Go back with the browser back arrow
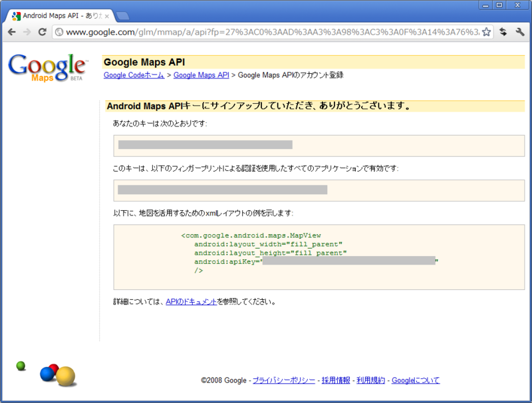The height and width of the screenshot is (403, 532). click(x=12, y=32)
